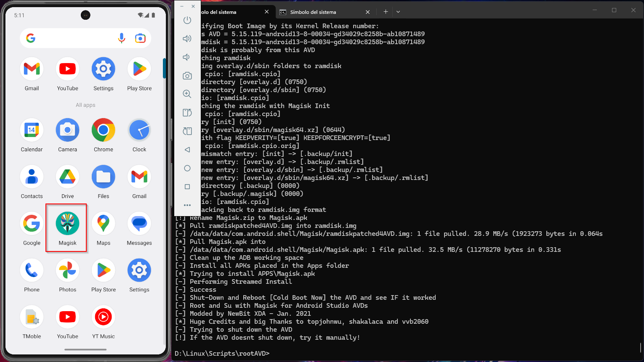Open Google Lens from the search bar

point(140,38)
